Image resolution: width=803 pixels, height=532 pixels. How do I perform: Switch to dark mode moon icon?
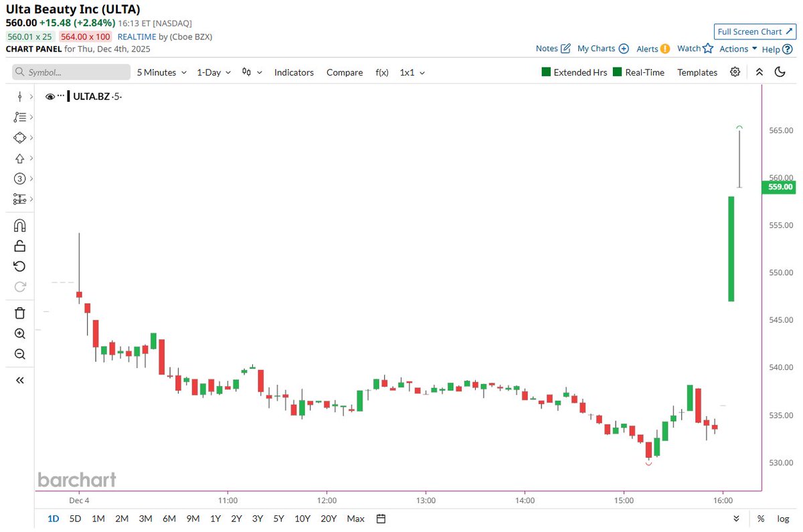(780, 72)
